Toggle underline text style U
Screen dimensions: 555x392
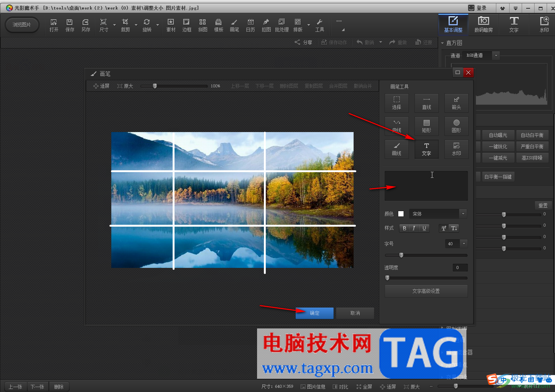424,228
